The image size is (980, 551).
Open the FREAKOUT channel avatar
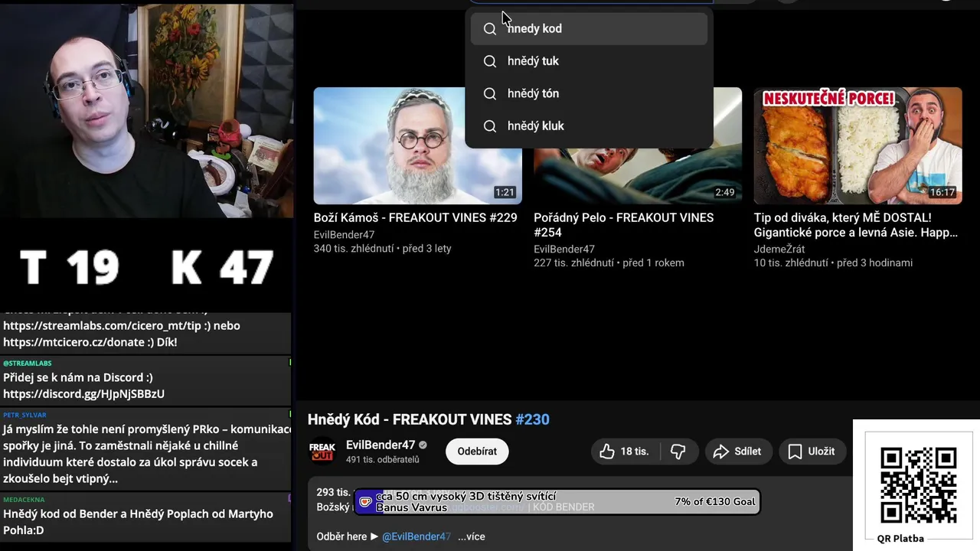coord(322,452)
